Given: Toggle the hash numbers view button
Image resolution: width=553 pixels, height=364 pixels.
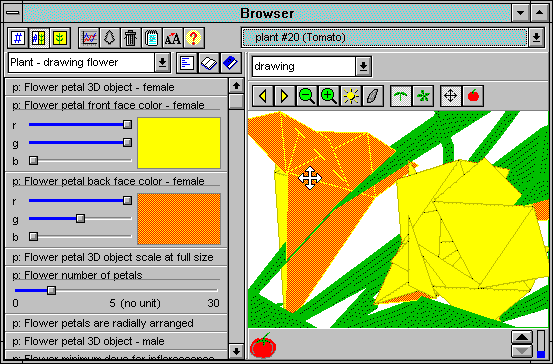Looking at the screenshot, I should click(x=18, y=38).
